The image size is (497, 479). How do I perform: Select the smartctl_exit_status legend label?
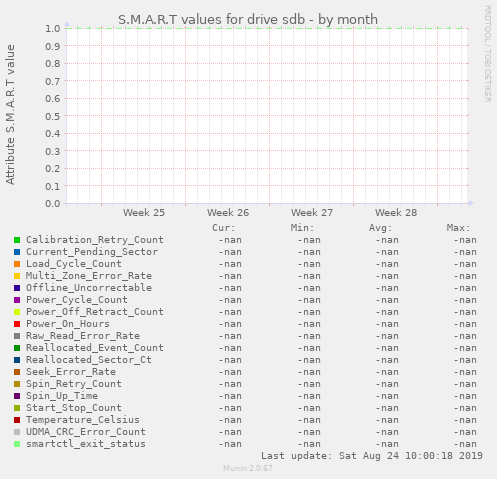point(86,444)
